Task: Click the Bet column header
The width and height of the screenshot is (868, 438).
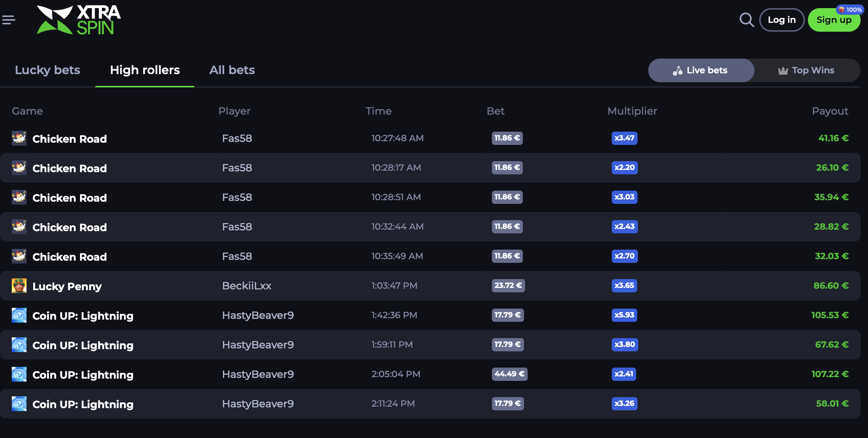Action: click(496, 111)
